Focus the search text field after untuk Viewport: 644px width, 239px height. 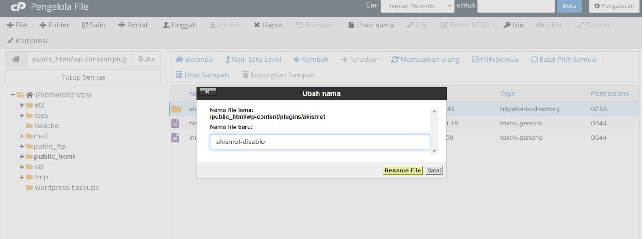pos(516,7)
